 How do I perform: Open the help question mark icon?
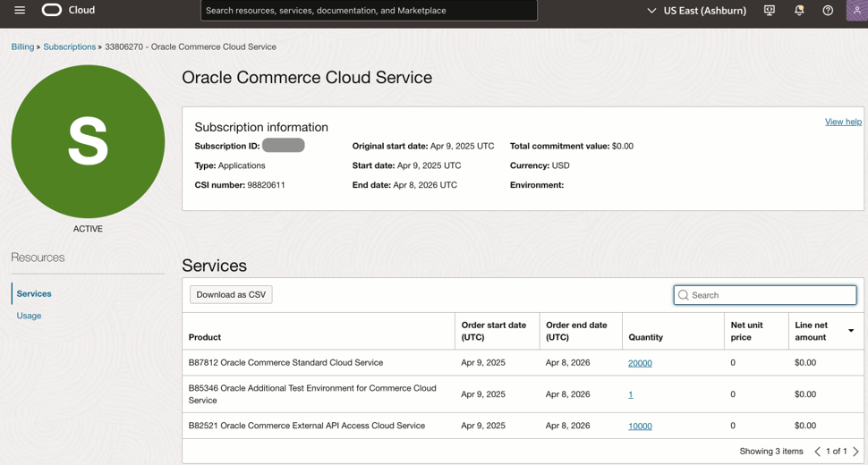pos(828,10)
